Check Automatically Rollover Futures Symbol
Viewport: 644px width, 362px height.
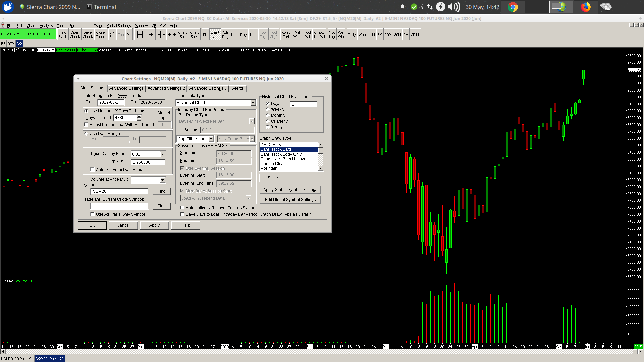point(182,208)
